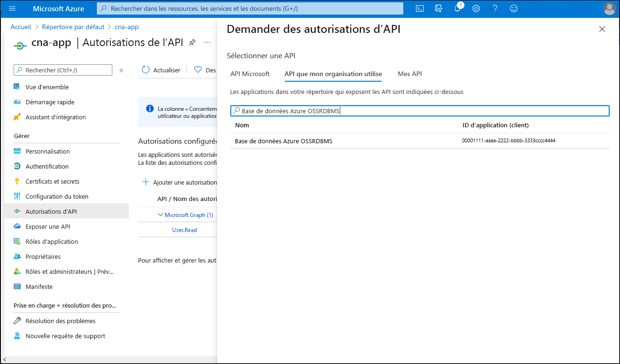The height and width of the screenshot is (364, 620).
Task: Click the Manifeste icon
Action: [x=17, y=287]
